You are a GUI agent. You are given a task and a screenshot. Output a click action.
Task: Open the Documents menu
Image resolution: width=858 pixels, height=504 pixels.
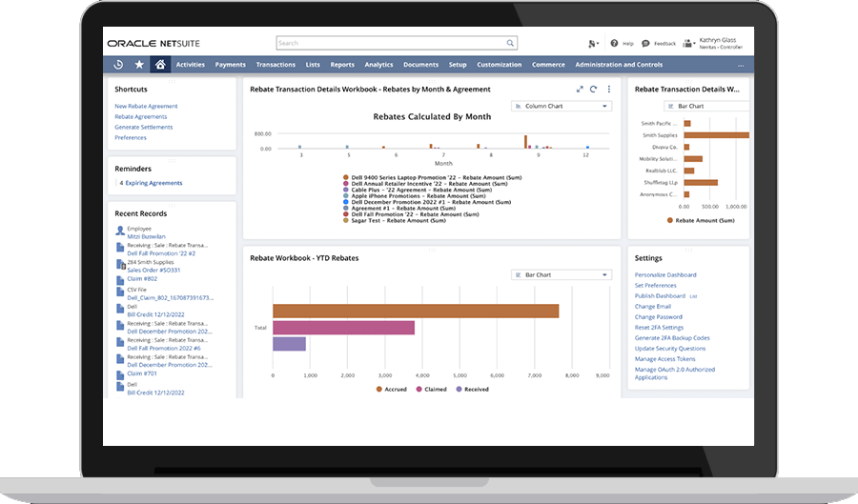420,65
